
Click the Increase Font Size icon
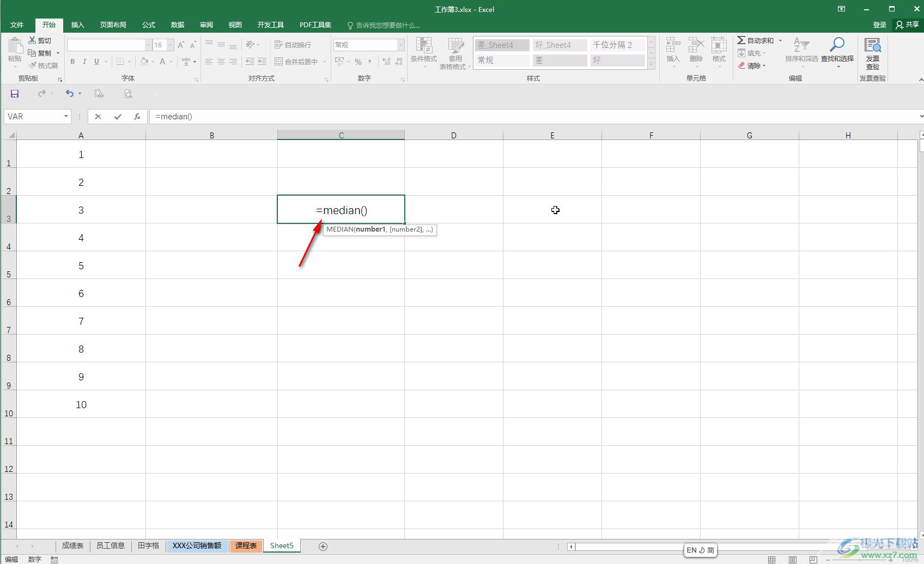coord(181,45)
